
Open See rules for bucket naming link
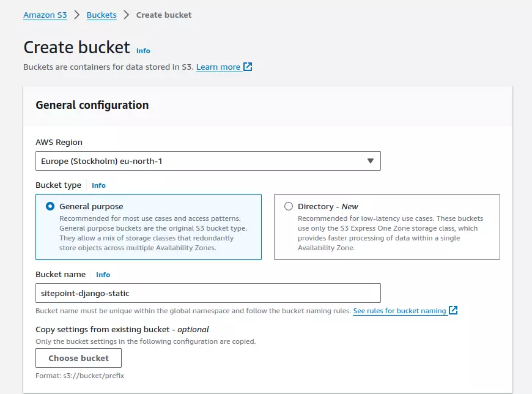tap(399, 311)
